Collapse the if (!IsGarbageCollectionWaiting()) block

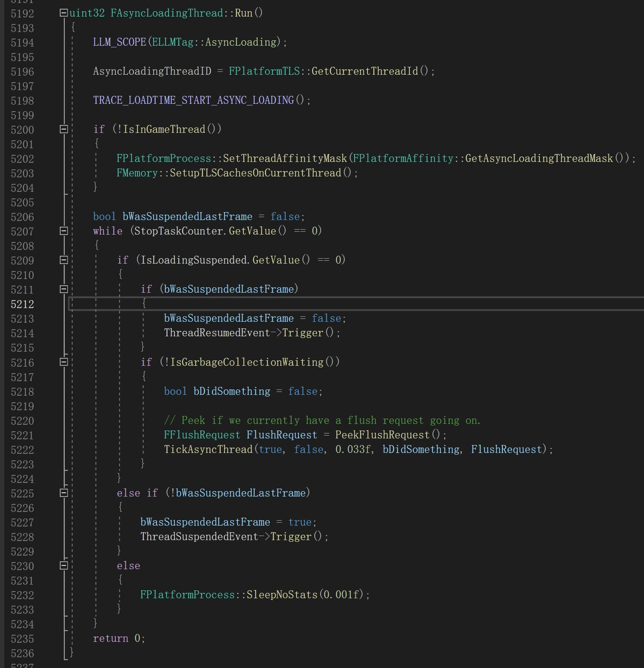pos(64,362)
